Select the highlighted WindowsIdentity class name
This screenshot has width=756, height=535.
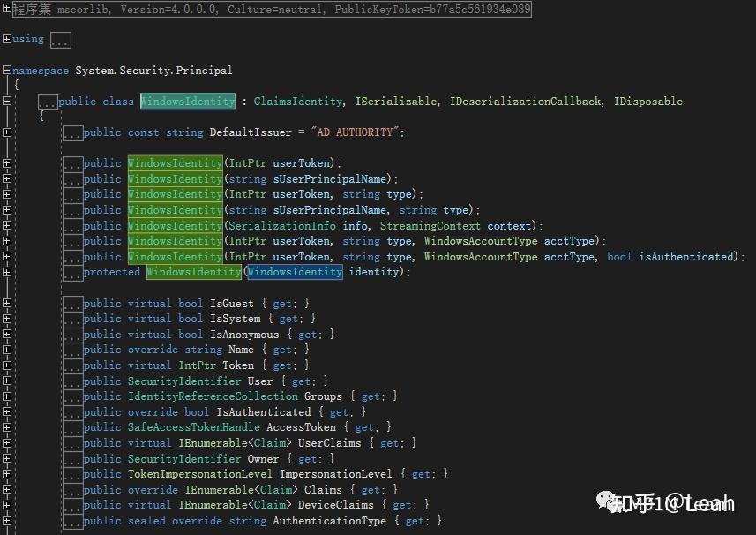188,102
